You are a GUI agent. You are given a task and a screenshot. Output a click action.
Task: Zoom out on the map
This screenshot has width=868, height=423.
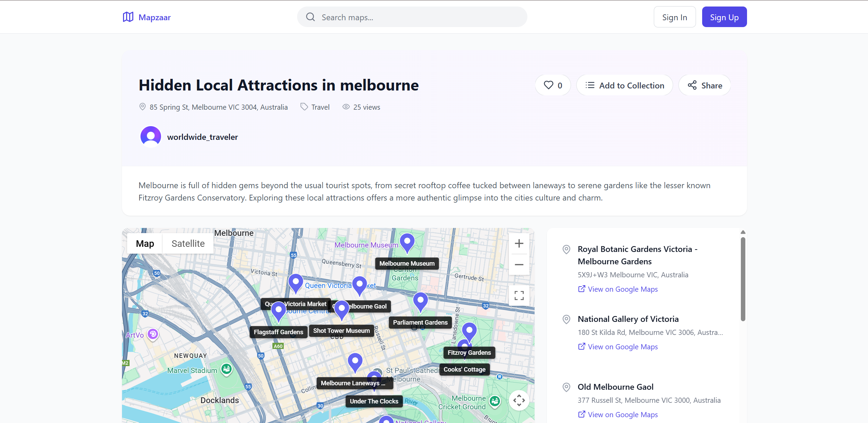(x=519, y=265)
